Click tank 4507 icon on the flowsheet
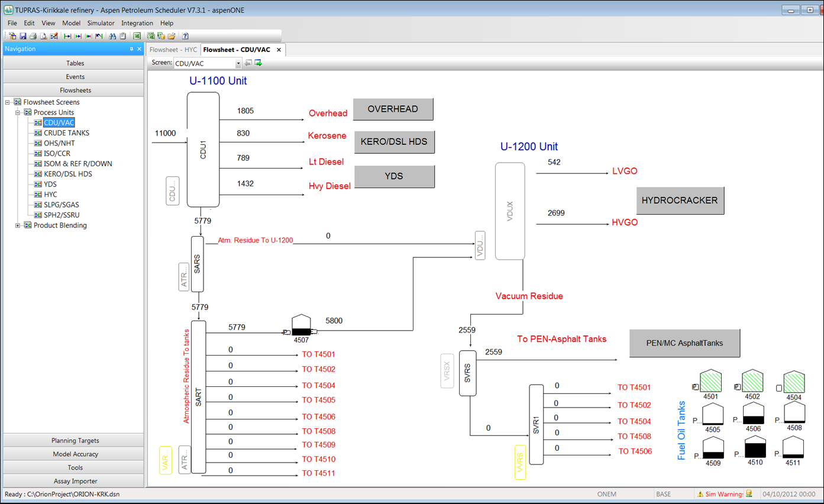Image resolution: width=824 pixels, height=504 pixels. pos(301,325)
